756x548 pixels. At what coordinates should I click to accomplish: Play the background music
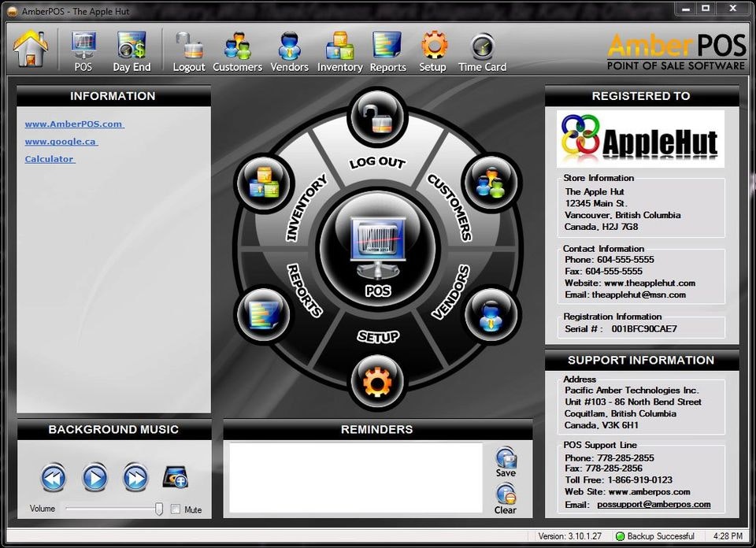tap(94, 478)
